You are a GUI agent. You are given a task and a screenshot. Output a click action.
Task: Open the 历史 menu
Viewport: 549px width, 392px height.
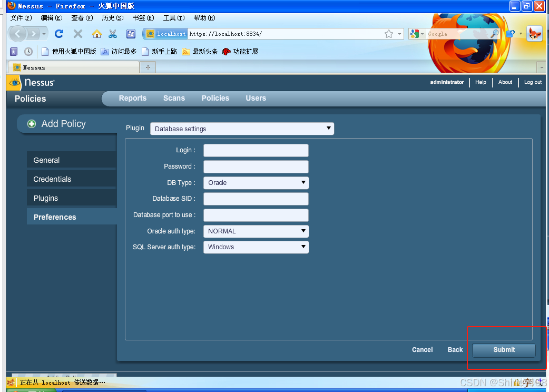(112, 18)
